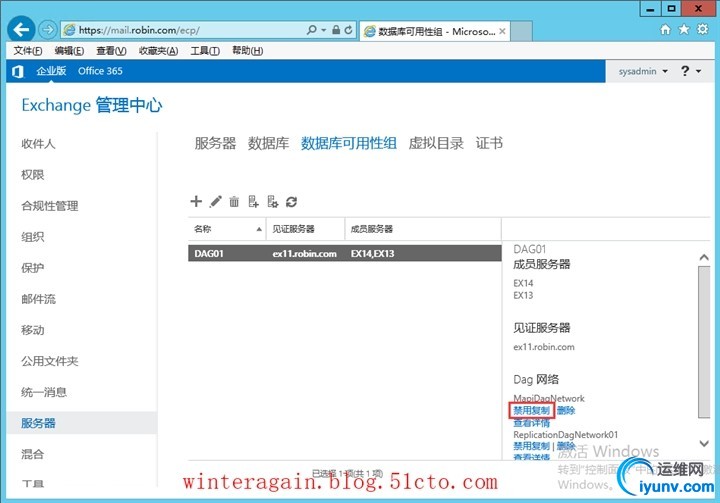Go to 保护 in left navigation
The height and width of the screenshot is (503, 720).
coord(32,268)
